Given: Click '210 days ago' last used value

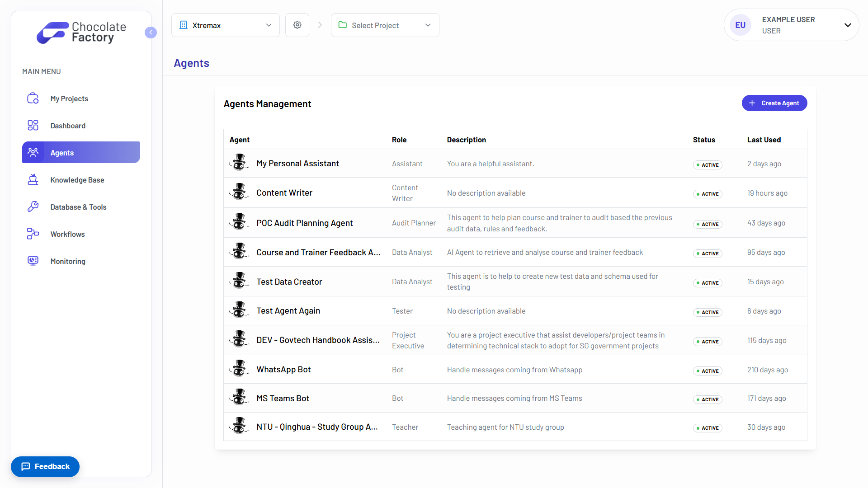Looking at the screenshot, I should click(768, 370).
